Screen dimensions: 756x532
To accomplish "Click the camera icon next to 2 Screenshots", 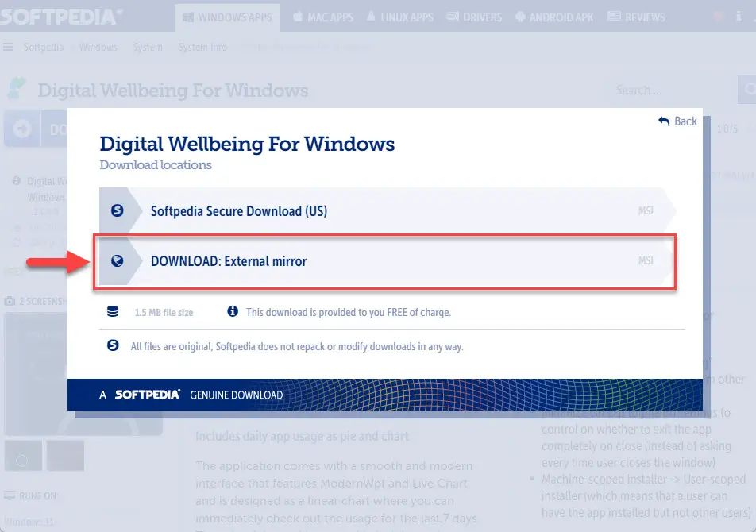I will 10,302.
